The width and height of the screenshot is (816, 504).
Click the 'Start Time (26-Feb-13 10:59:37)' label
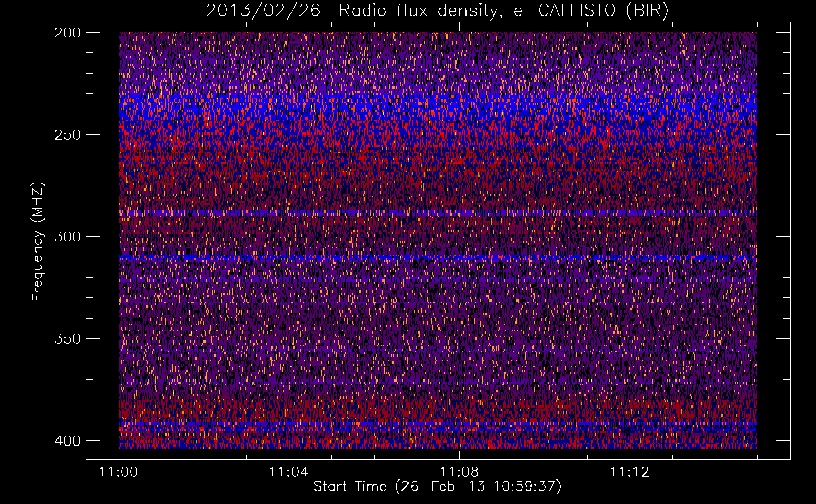click(x=437, y=487)
